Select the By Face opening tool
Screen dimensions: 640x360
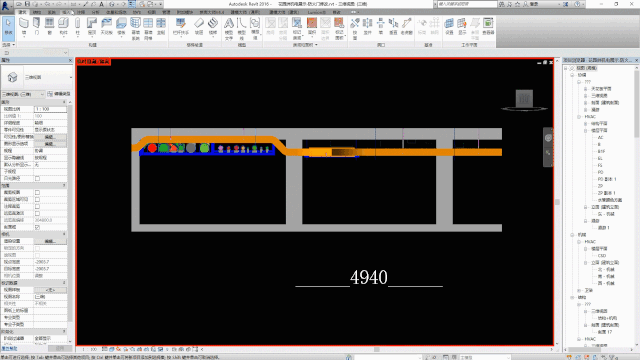[x=355, y=28]
